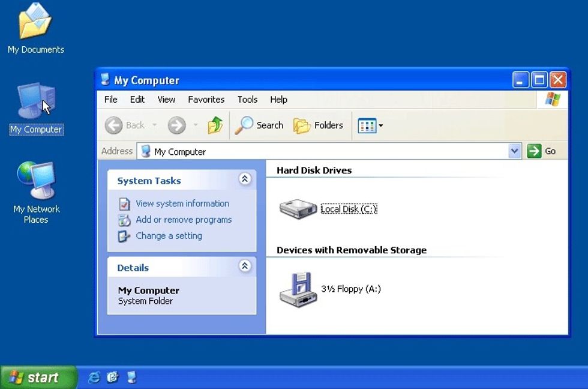Click the Up folder icon in the toolbar
Viewport: 588px width, 389px height.
pos(215,125)
